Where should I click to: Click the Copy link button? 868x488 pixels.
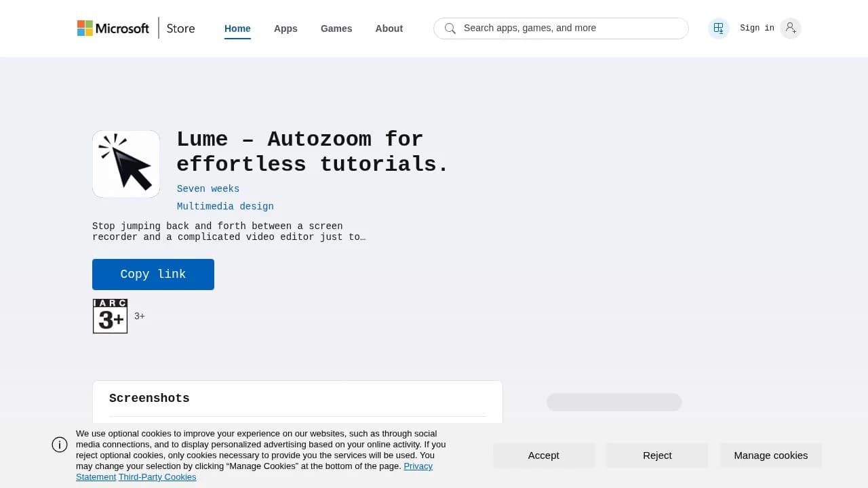[153, 274]
